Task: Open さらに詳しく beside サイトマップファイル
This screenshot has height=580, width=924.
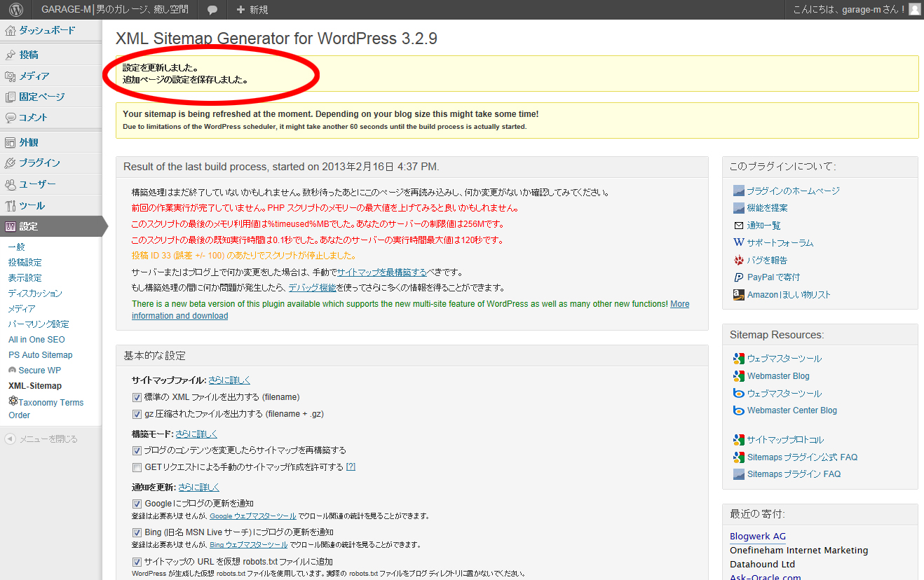Action: (229, 380)
